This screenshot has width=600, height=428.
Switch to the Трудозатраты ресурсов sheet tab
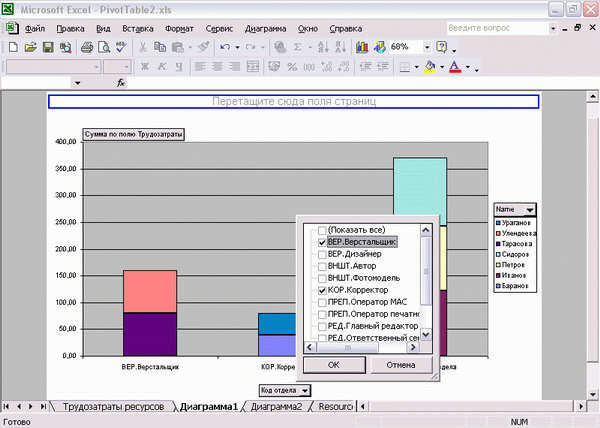pos(113,407)
